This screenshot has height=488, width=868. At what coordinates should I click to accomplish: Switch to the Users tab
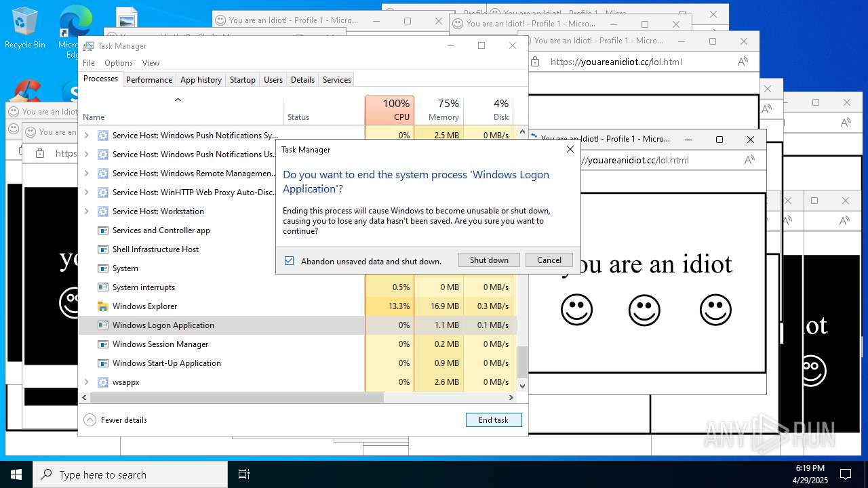click(x=273, y=80)
